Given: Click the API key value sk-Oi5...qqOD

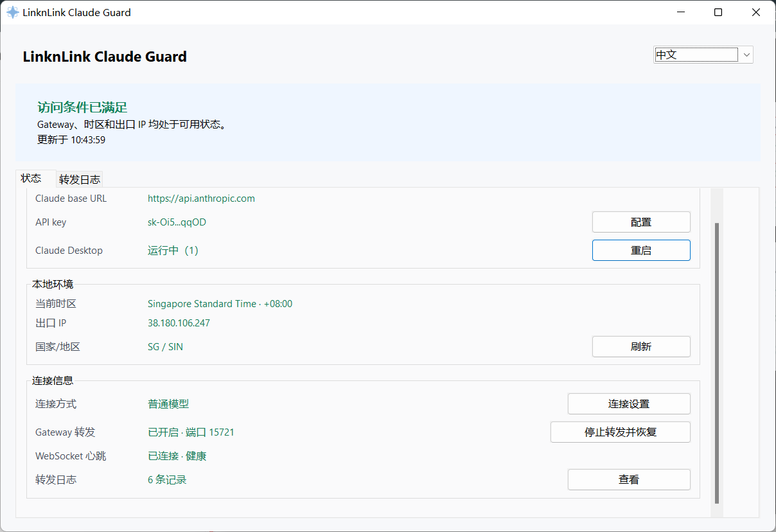Looking at the screenshot, I should click(177, 222).
